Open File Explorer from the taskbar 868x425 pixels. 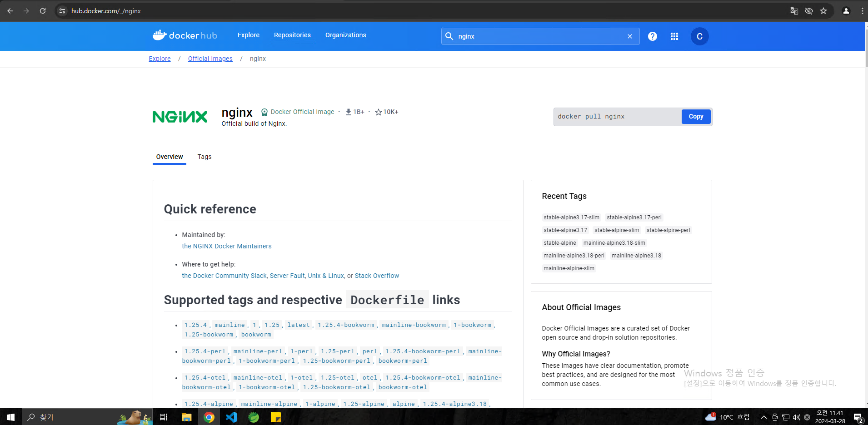point(186,417)
